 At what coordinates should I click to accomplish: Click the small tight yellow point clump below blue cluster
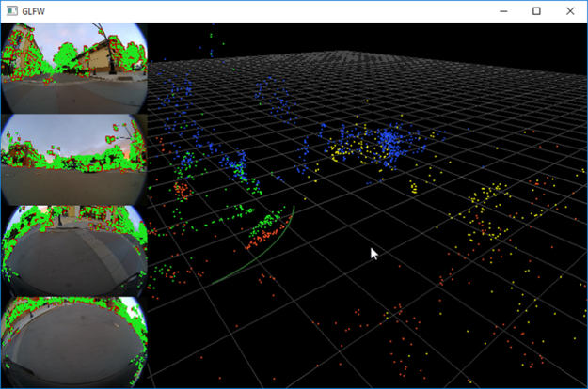pos(413,186)
